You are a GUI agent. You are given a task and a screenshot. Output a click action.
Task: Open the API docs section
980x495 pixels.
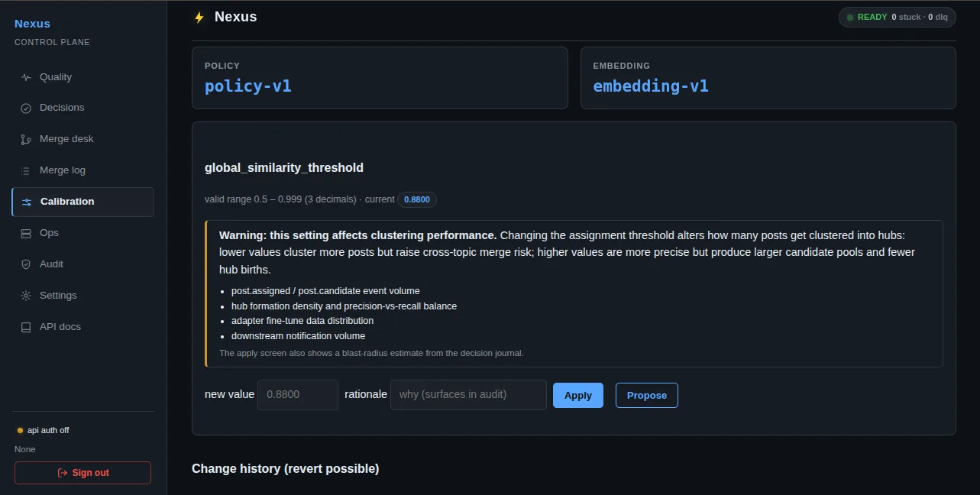coord(82,327)
